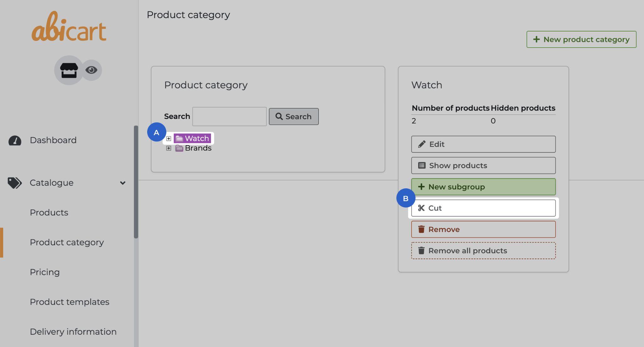Image resolution: width=644 pixels, height=347 pixels.
Task: Toggle the eye preview icon
Action: [92, 70]
